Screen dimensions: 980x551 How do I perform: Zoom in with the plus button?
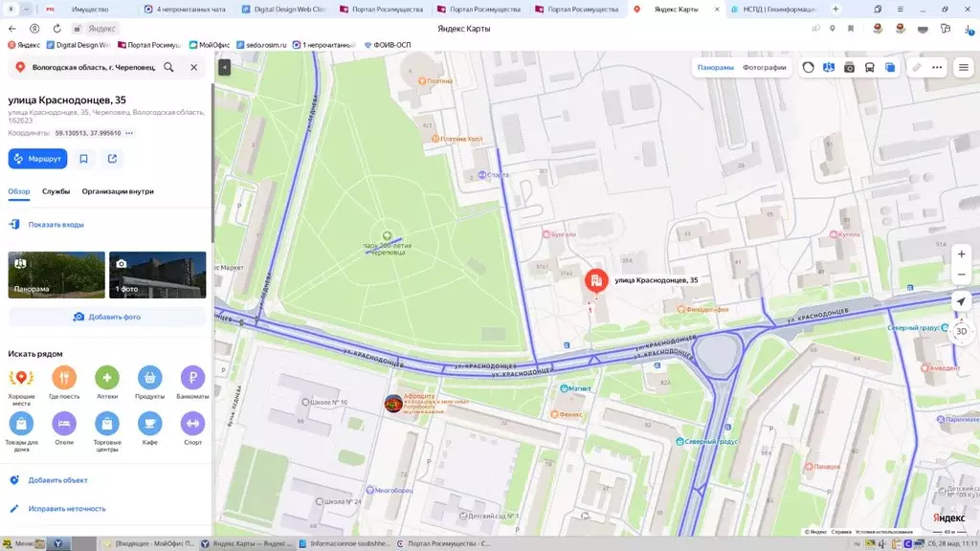[962, 254]
